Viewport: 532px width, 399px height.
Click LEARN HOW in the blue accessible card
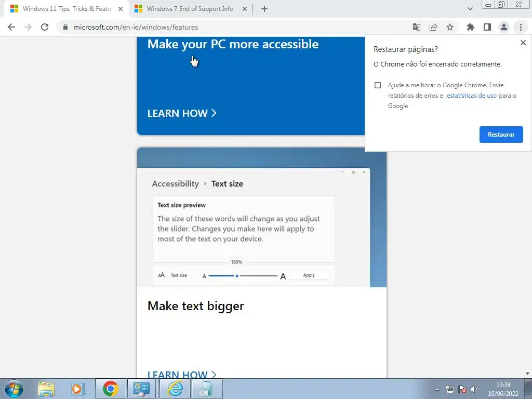(182, 113)
